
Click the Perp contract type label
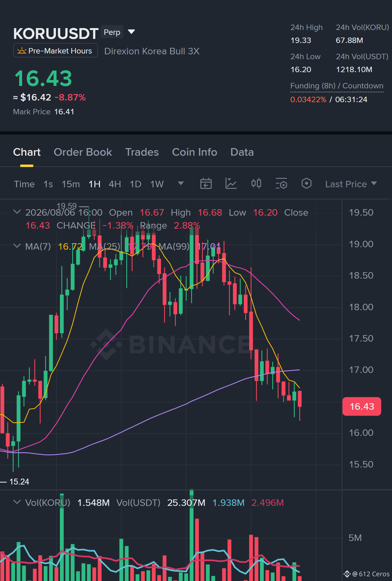click(112, 32)
